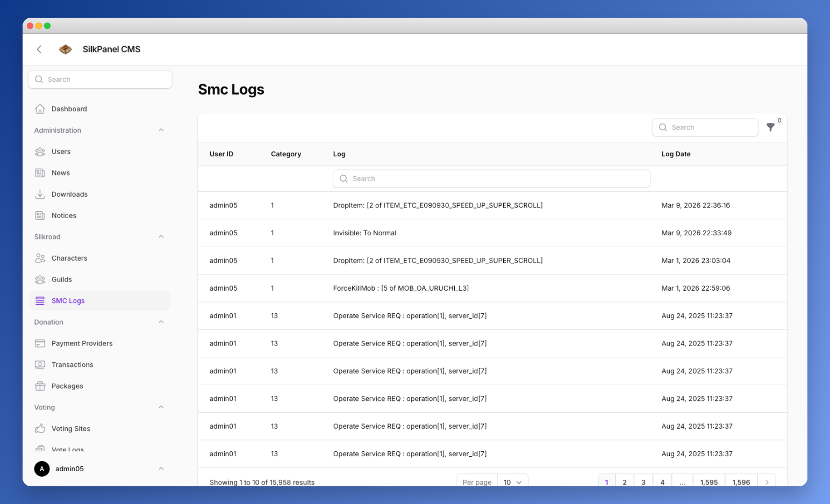Click the Payment Providers card icon
The width and height of the screenshot is (830, 504).
point(40,343)
